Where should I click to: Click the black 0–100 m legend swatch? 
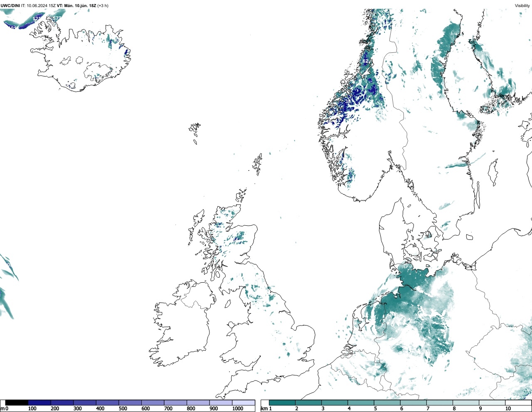(17, 402)
